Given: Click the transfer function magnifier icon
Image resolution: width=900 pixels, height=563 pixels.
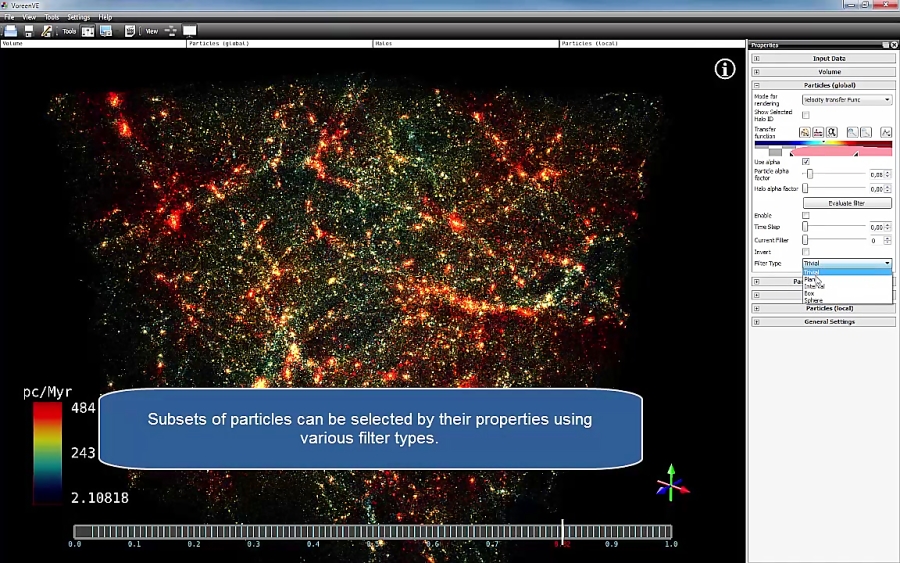Looking at the screenshot, I should [832, 133].
